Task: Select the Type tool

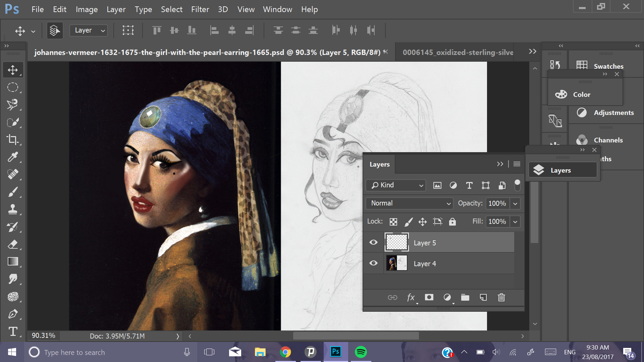Action: 13,331
